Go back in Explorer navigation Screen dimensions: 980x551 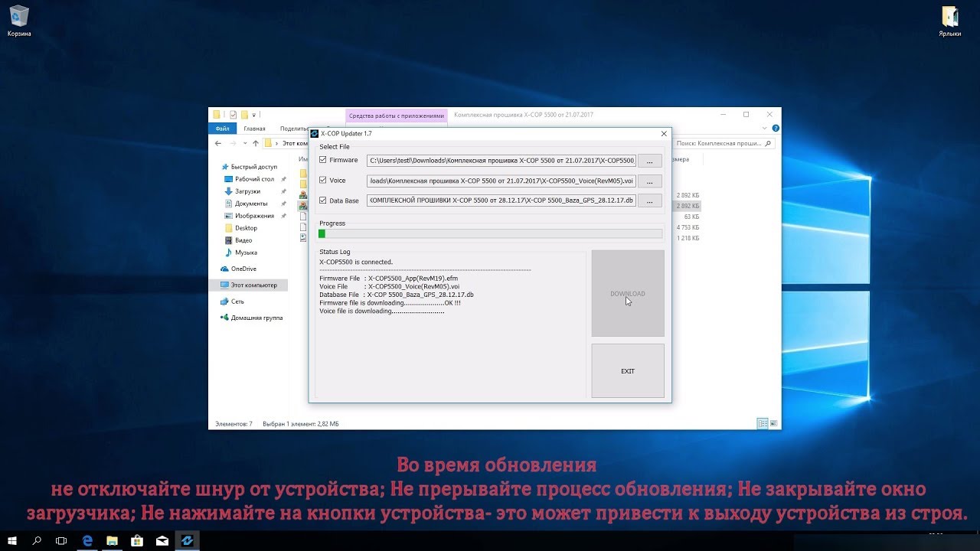pyautogui.click(x=218, y=143)
